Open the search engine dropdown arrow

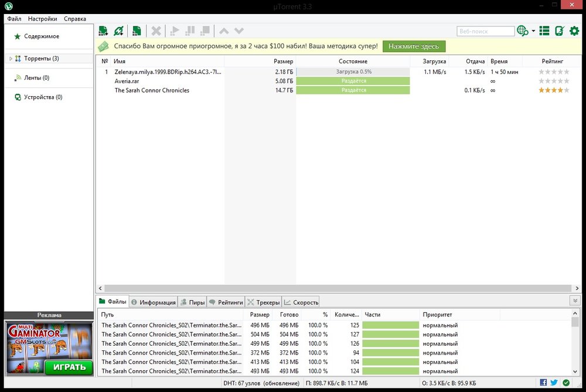(533, 31)
